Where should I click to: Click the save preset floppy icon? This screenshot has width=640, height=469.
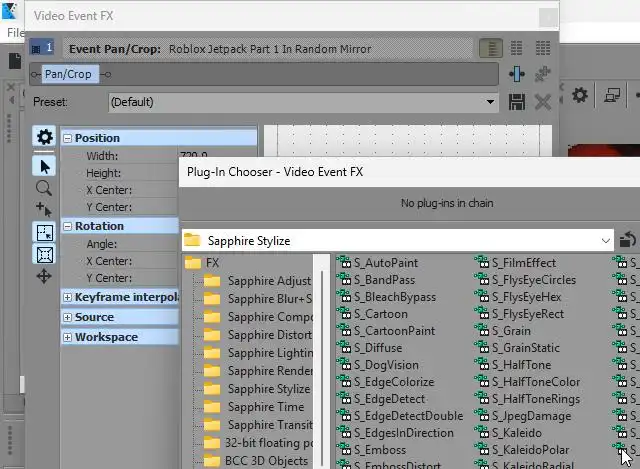(517, 102)
